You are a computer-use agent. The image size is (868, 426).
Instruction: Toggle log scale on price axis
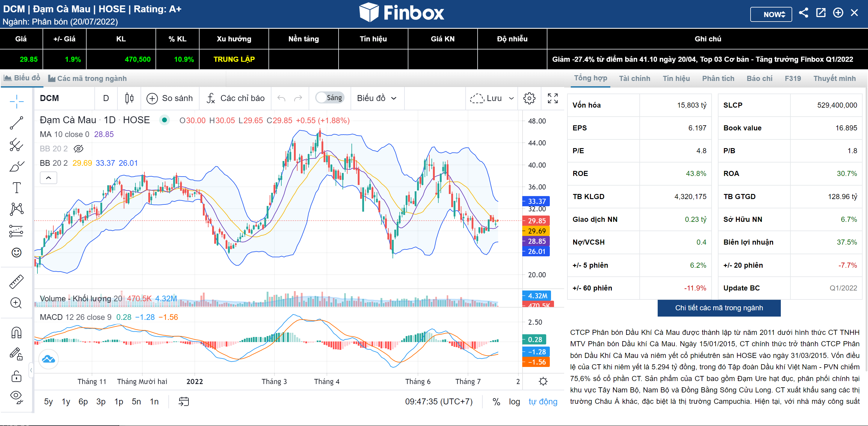tap(514, 401)
